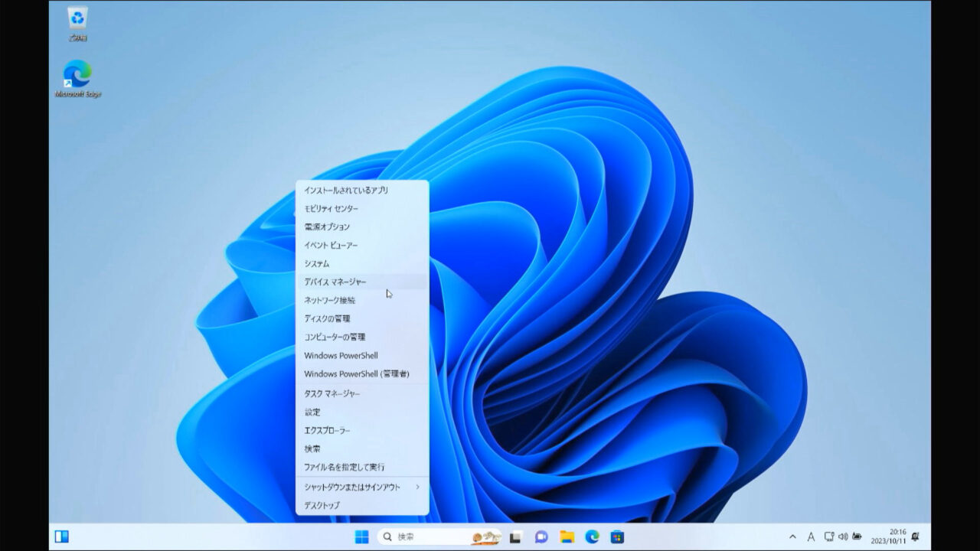Choose ネットワーク接続 menu item
This screenshot has width=980, height=551.
click(x=362, y=300)
